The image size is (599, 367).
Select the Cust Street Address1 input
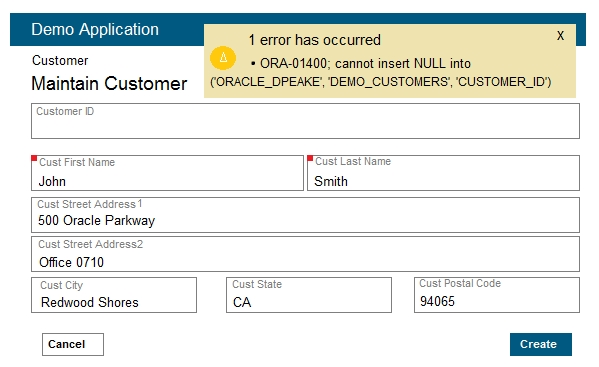click(x=305, y=215)
